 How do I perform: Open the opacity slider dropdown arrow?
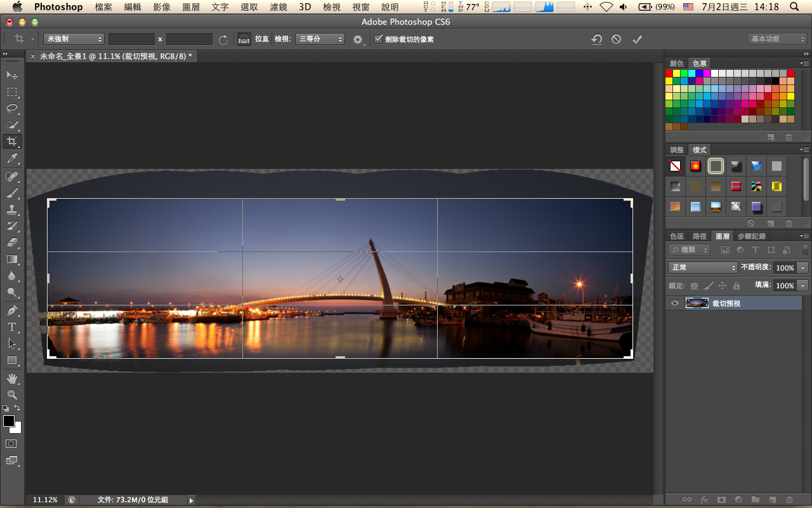coord(803,268)
